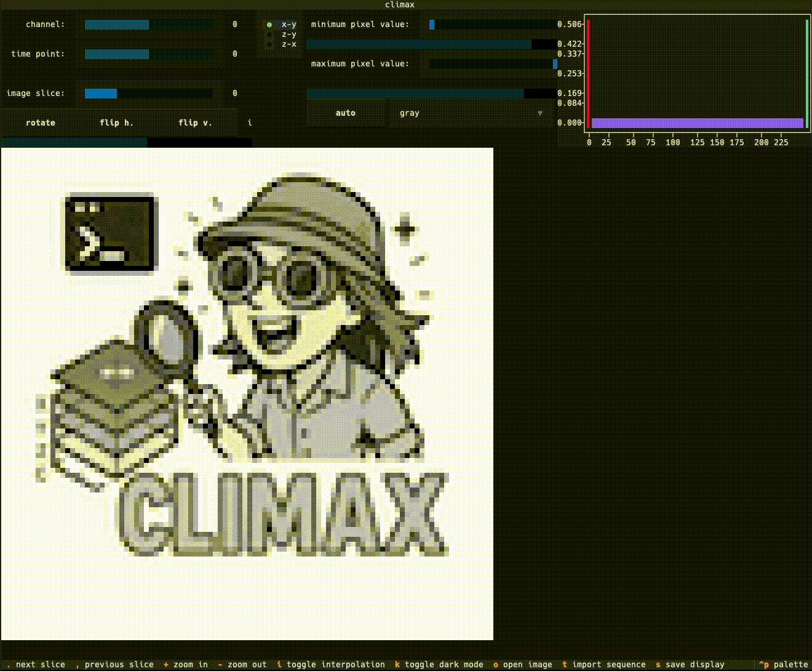
Task: Open the gray colormap dropdown
Action: click(471, 113)
